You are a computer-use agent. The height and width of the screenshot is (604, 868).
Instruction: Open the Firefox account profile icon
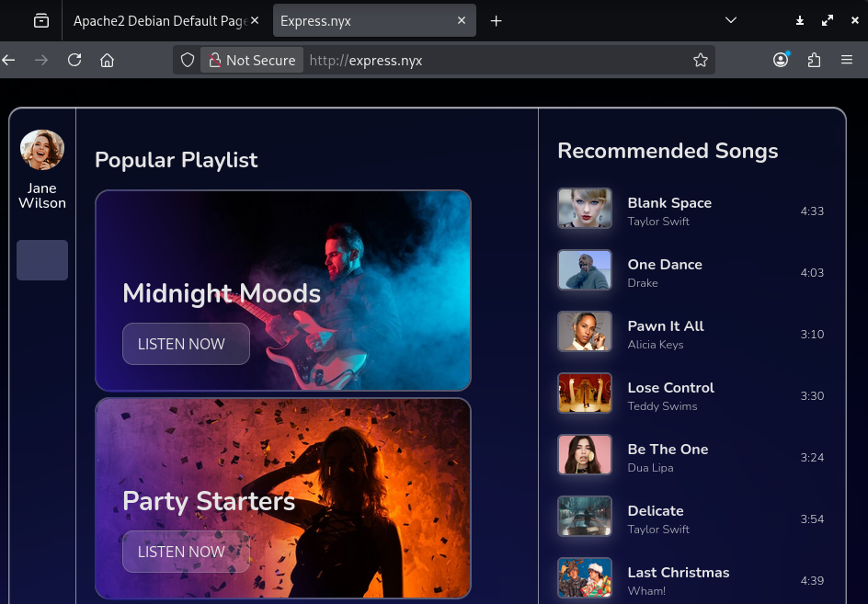point(781,60)
